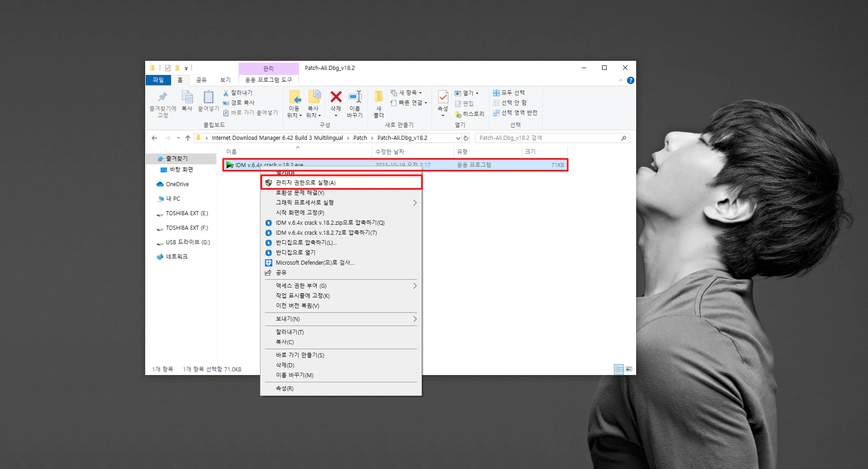The image size is (868, 469).
Task: Choose compress to zip with Bandizip
Action: (341, 222)
